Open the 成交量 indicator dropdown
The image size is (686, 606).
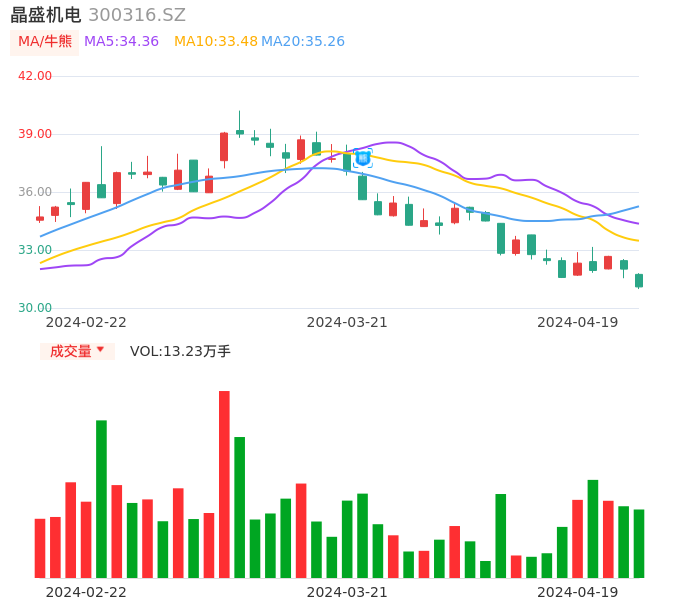[x=77, y=351]
